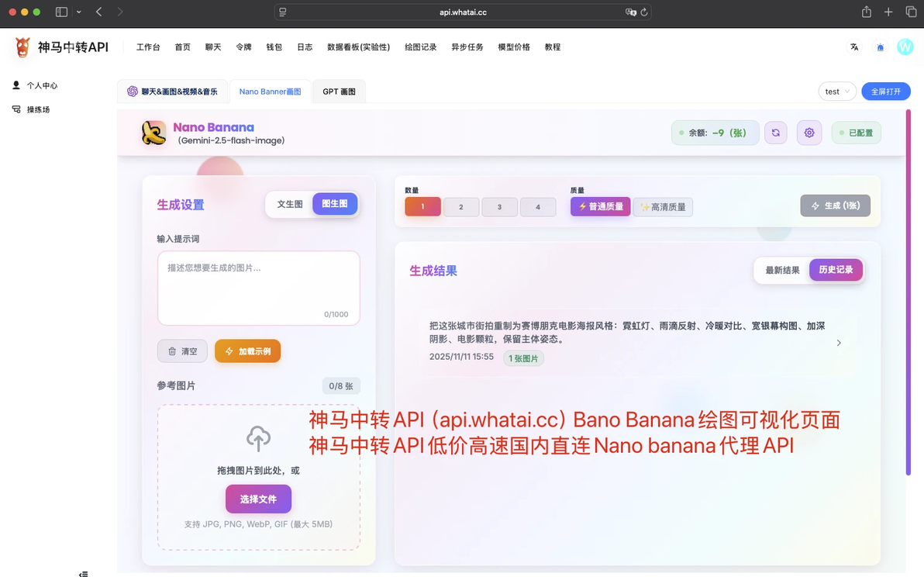Collapse the sidebar with bottom icon
This screenshot has height=577, width=924.
(x=84, y=573)
